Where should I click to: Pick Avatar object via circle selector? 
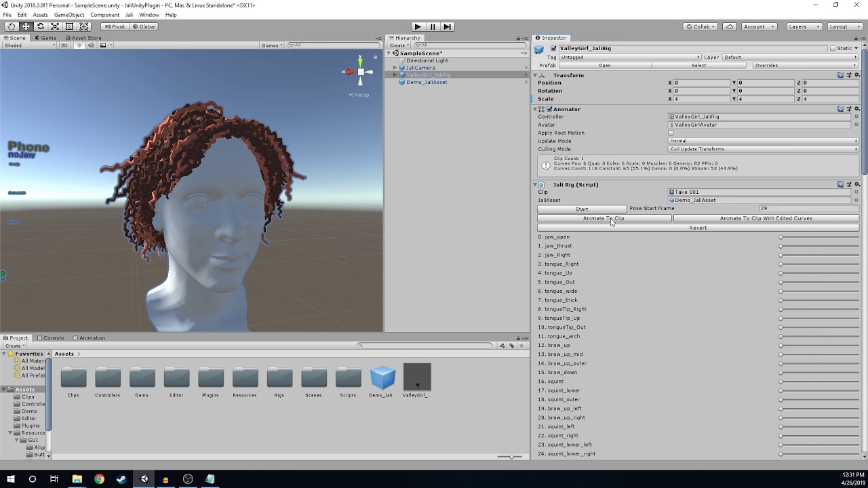pyautogui.click(x=856, y=125)
